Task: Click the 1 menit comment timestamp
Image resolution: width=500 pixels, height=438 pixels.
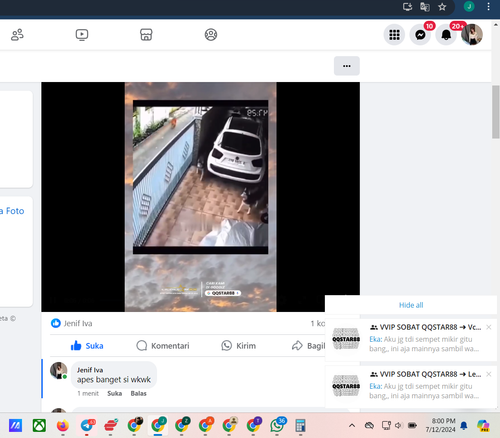Action: (x=88, y=393)
